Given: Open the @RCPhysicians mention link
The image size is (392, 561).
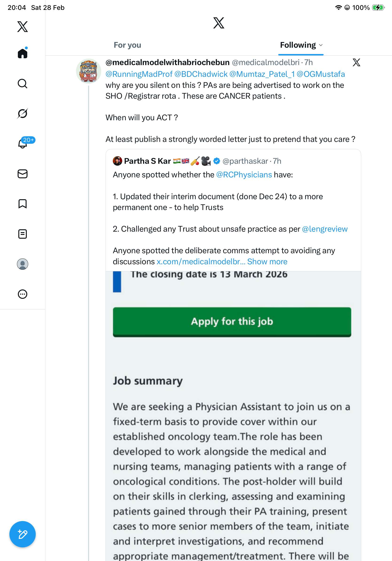Looking at the screenshot, I should click(x=244, y=175).
